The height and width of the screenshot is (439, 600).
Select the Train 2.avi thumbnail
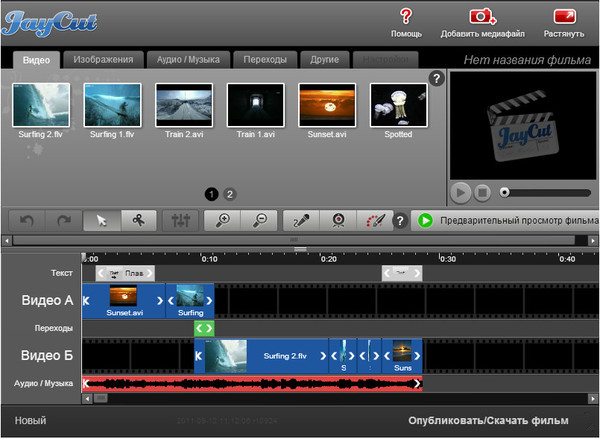coord(184,105)
